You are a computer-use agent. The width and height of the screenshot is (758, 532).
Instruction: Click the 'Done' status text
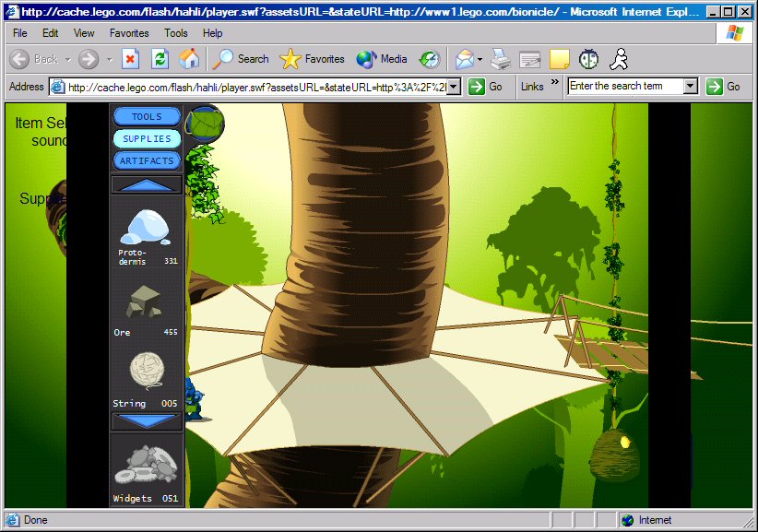[x=36, y=520]
